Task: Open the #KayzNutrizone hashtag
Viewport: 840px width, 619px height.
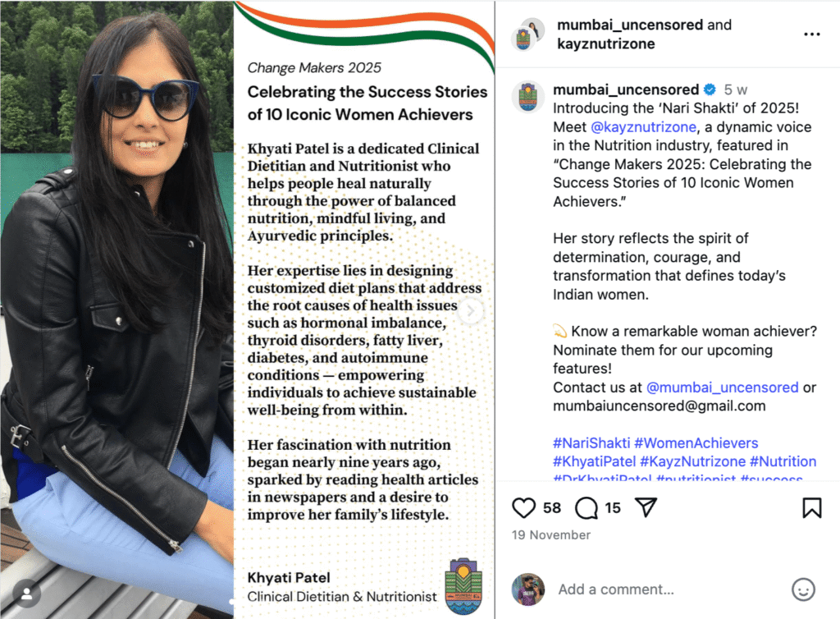Action: point(692,461)
